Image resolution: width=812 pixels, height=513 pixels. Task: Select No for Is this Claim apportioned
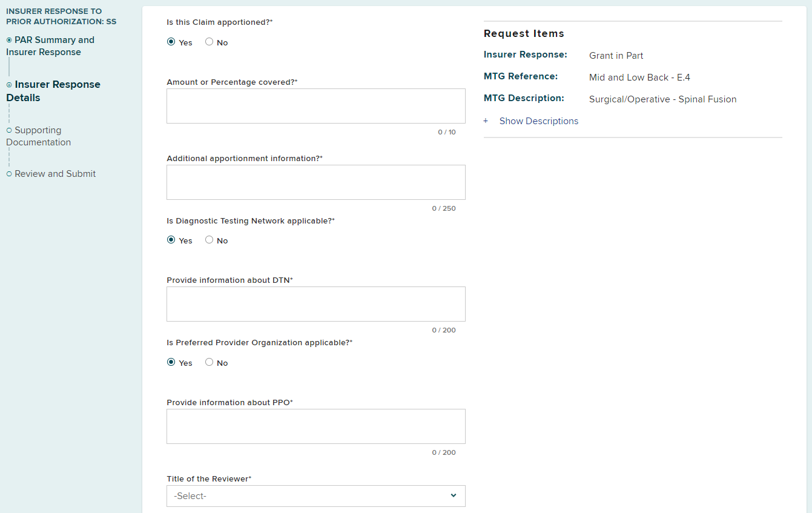pos(210,42)
